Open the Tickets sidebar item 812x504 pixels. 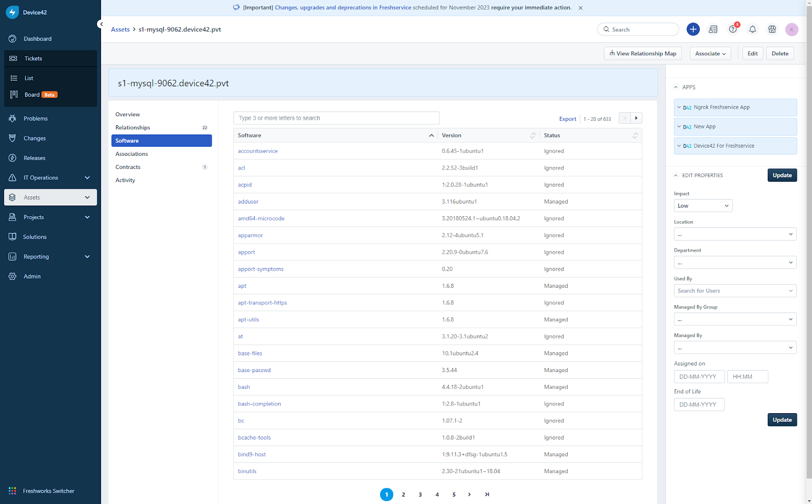click(x=50, y=58)
